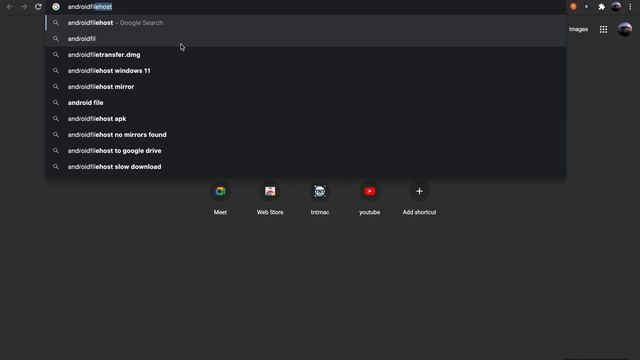Open the Google apps grid

pos(603,29)
